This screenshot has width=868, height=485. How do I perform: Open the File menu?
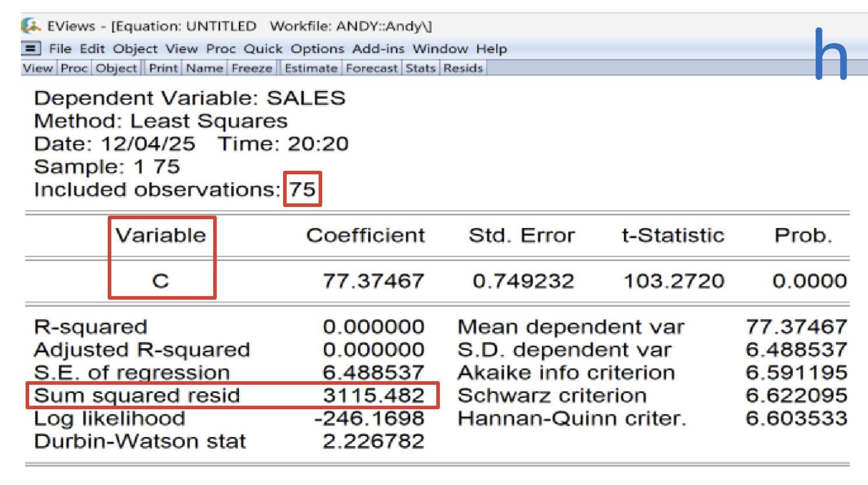60,49
